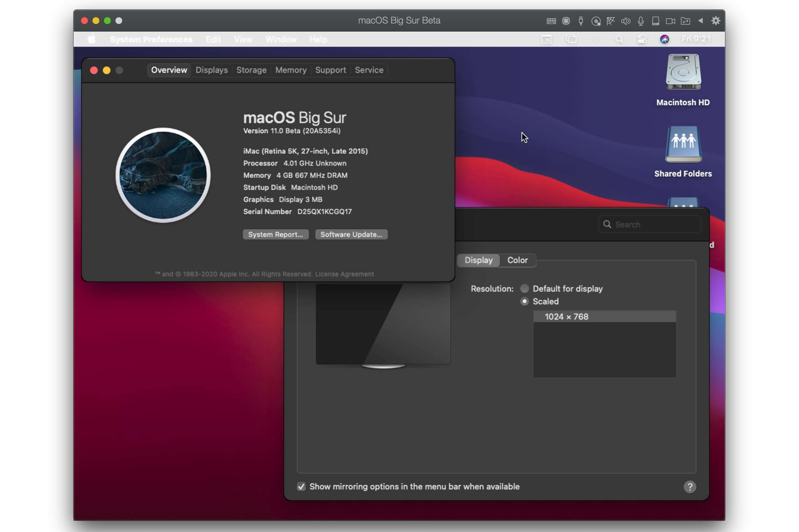Screen dimensions: 799x532
Task: Select the Storage tab in About This Mac
Action: coord(251,70)
